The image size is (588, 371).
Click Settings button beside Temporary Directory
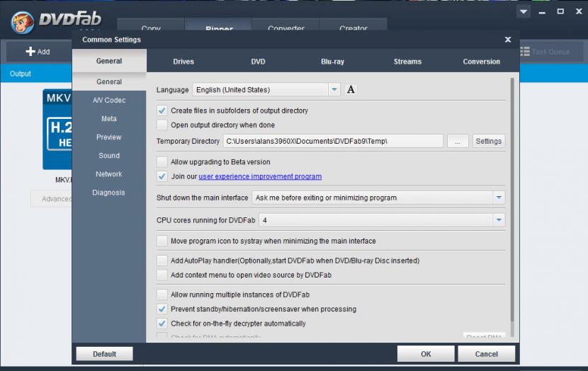[489, 141]
